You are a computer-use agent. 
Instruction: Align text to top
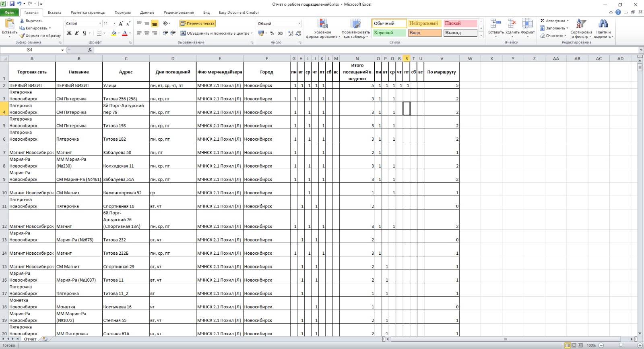pos(139,23)
